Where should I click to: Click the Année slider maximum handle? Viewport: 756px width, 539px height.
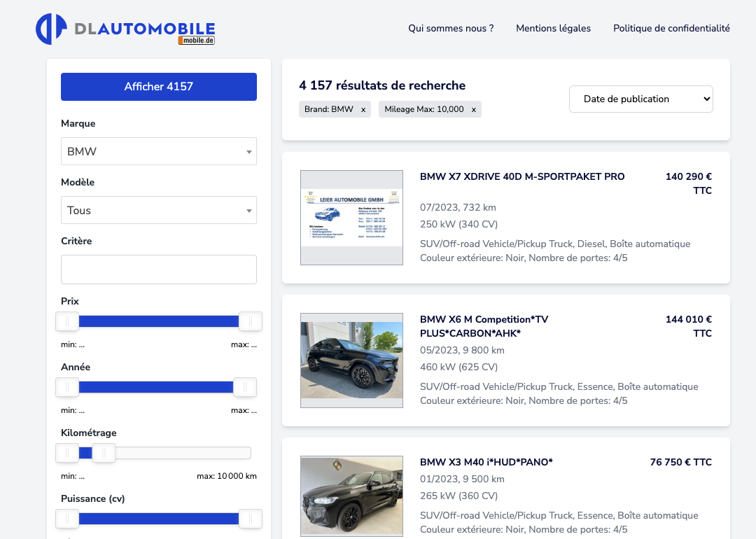[x=244, y=387]
